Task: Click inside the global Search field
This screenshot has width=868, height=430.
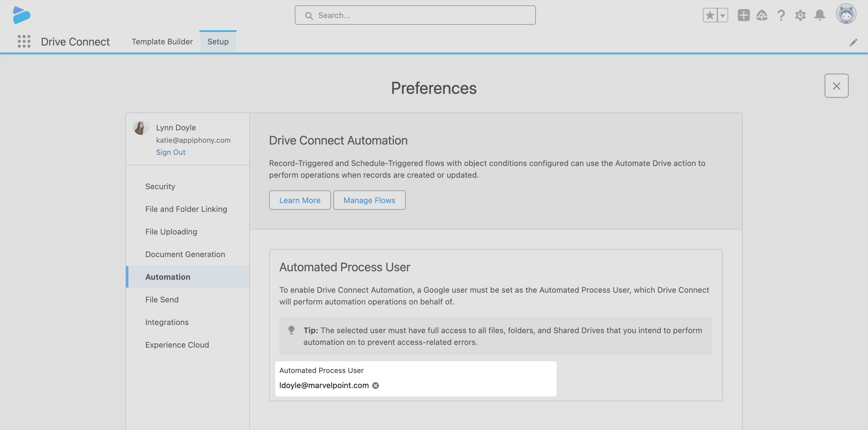Action: (x=415, y=15)
